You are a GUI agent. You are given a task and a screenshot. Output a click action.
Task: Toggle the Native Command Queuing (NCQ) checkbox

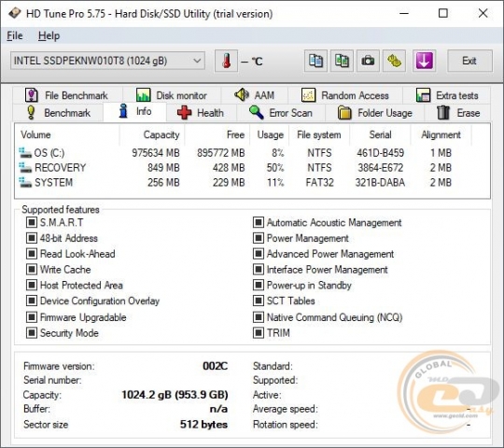259,317
